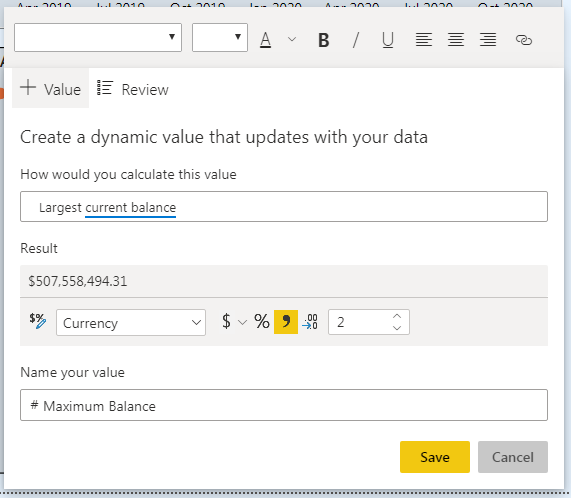Toggle the thousands separator comma
This screenshot has width=571, height=498.
[286, 322]
